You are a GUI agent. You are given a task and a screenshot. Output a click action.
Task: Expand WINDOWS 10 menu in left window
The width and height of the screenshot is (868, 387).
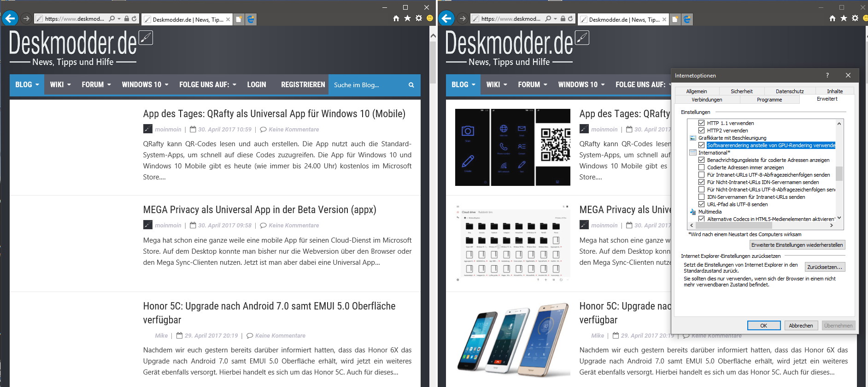[x=145, y=85]
